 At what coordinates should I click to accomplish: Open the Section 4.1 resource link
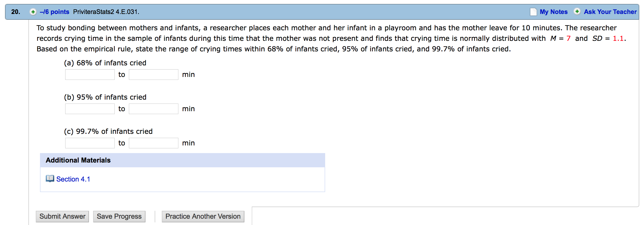click(73, 179)
